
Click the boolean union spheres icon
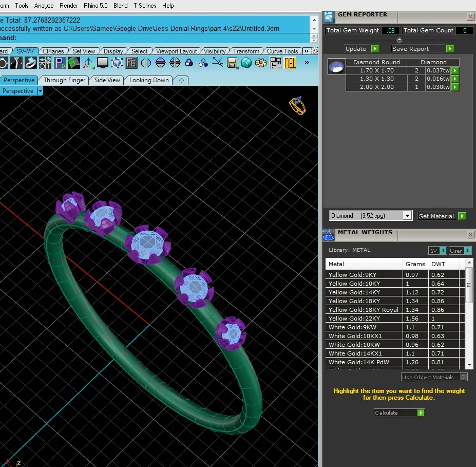click(189, 63)
